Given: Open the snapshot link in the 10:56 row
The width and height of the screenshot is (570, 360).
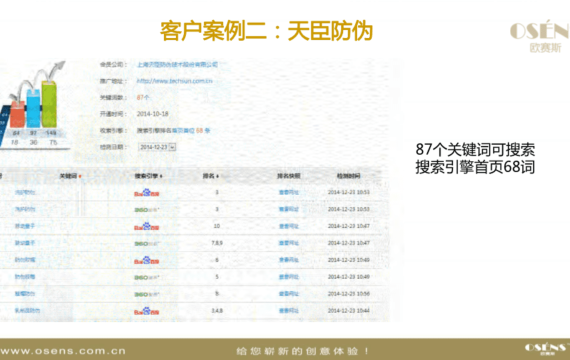Looking at the screenshot, I should pyautogui.click(x=289, y=294).
